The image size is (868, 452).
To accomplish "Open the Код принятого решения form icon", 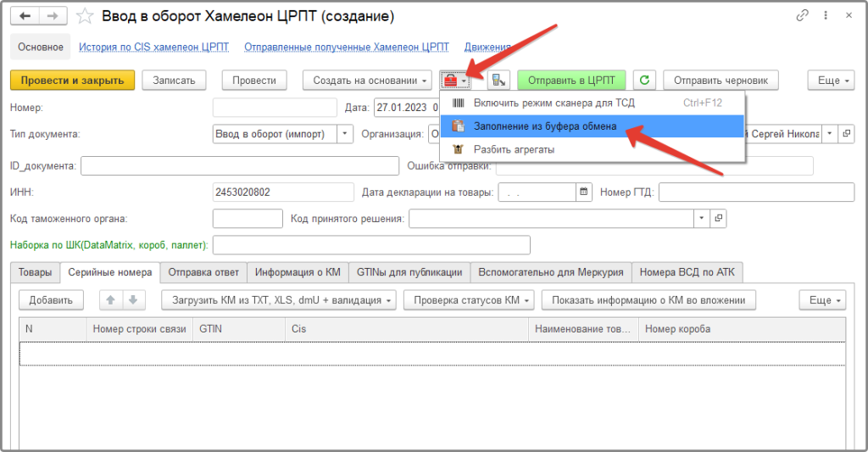I will pos(718,219).
